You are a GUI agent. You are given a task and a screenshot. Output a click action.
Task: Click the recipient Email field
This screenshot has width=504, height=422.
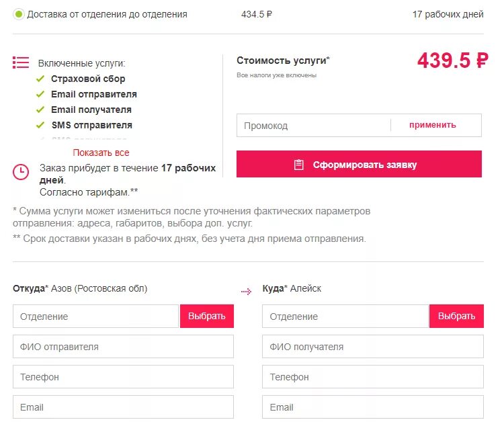(x=373, y=407)
